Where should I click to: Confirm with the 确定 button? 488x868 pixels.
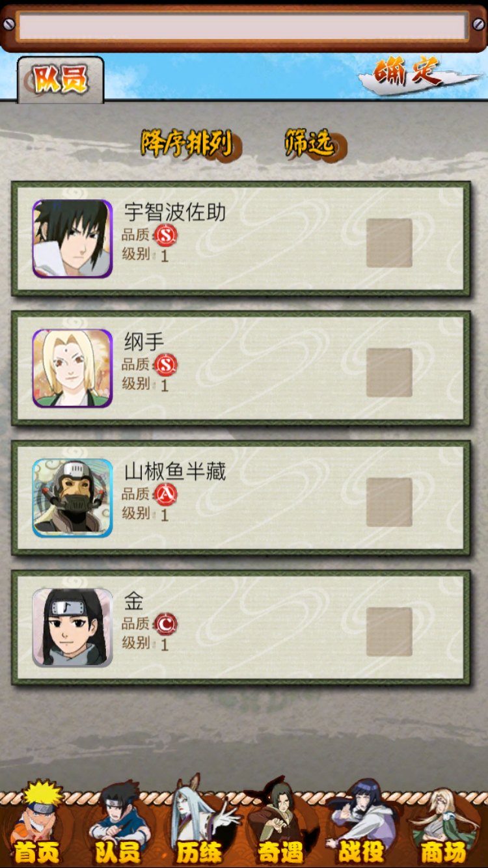click(411, 73)
